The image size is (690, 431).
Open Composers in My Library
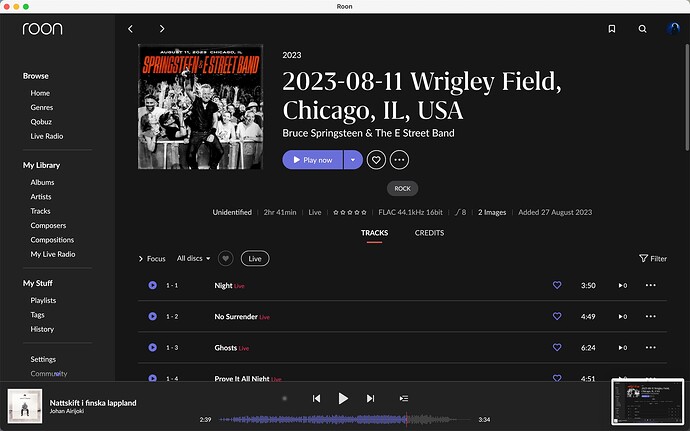tap(48, 225)
